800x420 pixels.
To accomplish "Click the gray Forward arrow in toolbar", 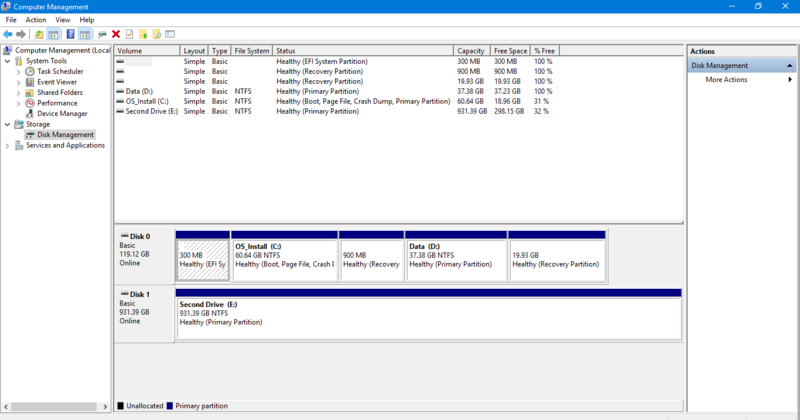I will tap(21, 34).
